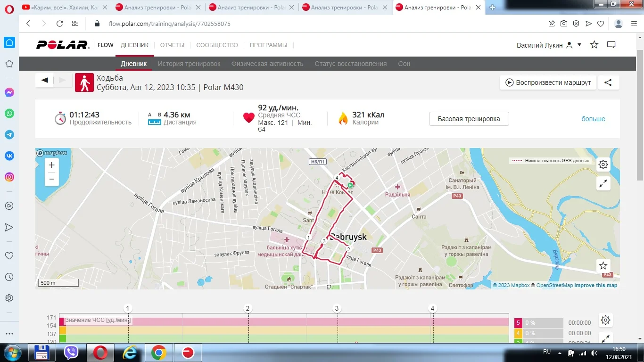Take a snapshot with camera icon
The image size is (644, 362).
(564, 24)
